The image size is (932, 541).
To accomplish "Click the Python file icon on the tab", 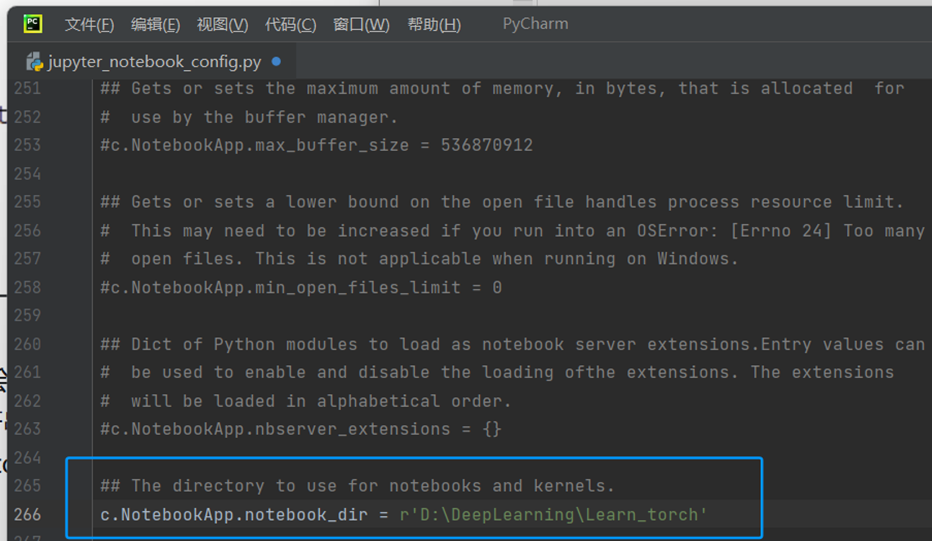I will point(34,62).
